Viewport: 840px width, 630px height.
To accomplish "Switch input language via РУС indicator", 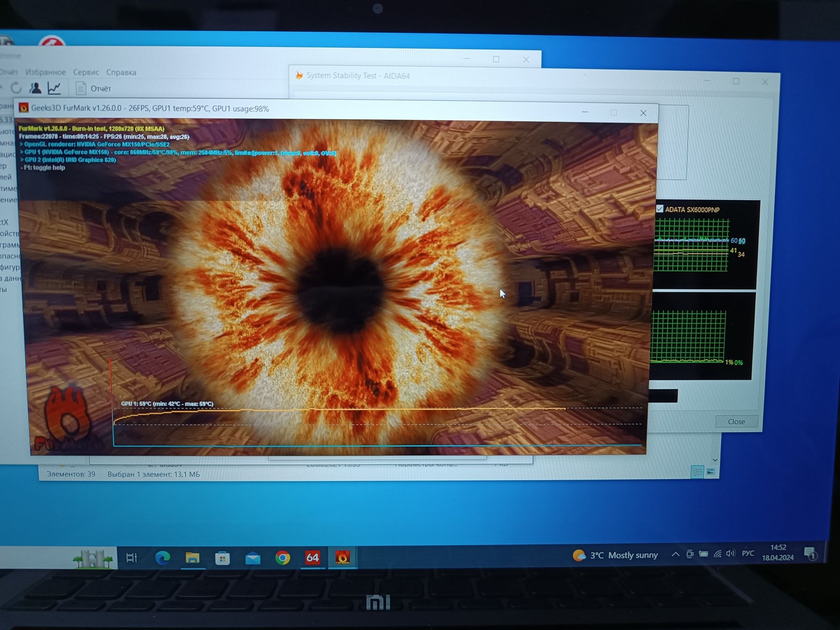I will pyautogui.click(x=748, y=553).
